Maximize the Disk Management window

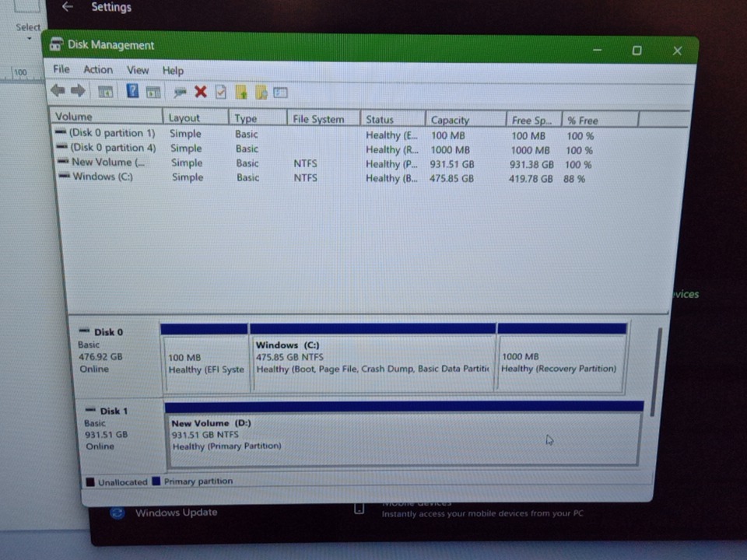tap(637, 50)
